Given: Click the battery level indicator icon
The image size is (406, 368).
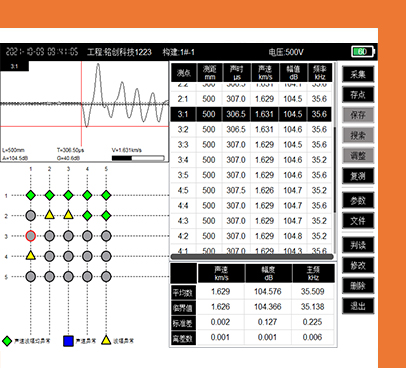Looking at the screenshot, I should [363, 52].
